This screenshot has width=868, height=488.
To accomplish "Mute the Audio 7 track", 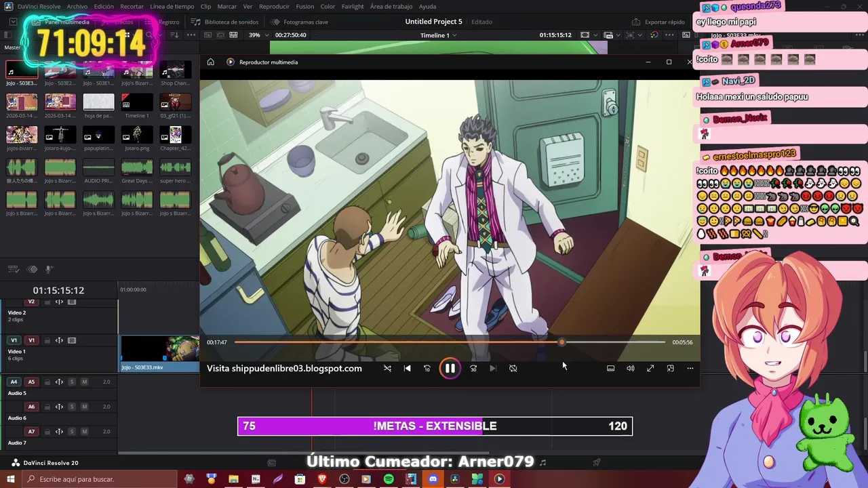I will [85, 431].
